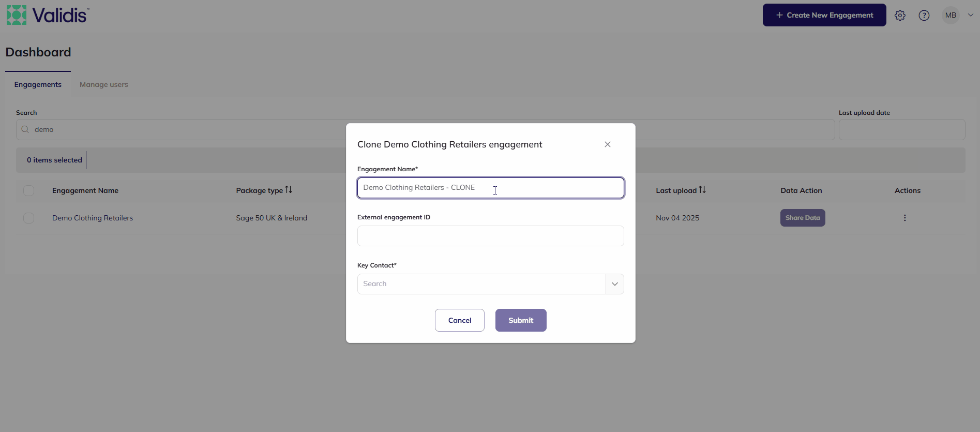Screen dimensions: 980x432
Task: Switch to the Manage users tab
Action: point(104,84)
